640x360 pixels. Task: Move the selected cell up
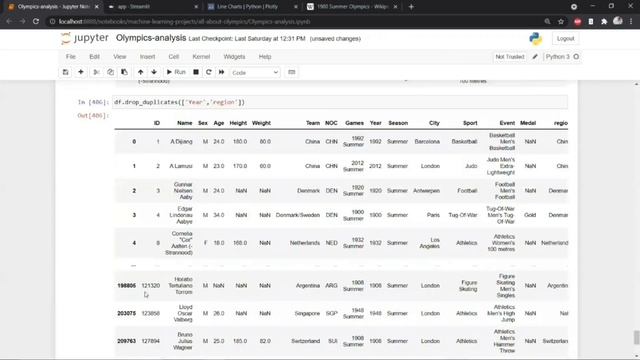coord(140,72)
